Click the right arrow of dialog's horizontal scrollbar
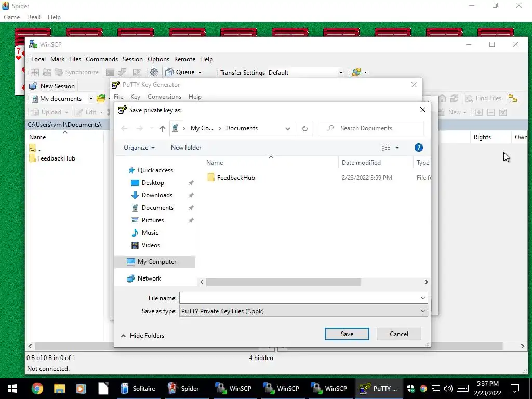This screenshot has height=399, width=532. 426,282
